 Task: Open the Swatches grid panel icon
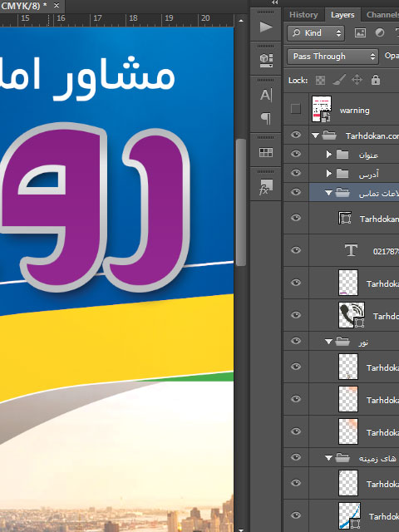[x=266, y=152]
